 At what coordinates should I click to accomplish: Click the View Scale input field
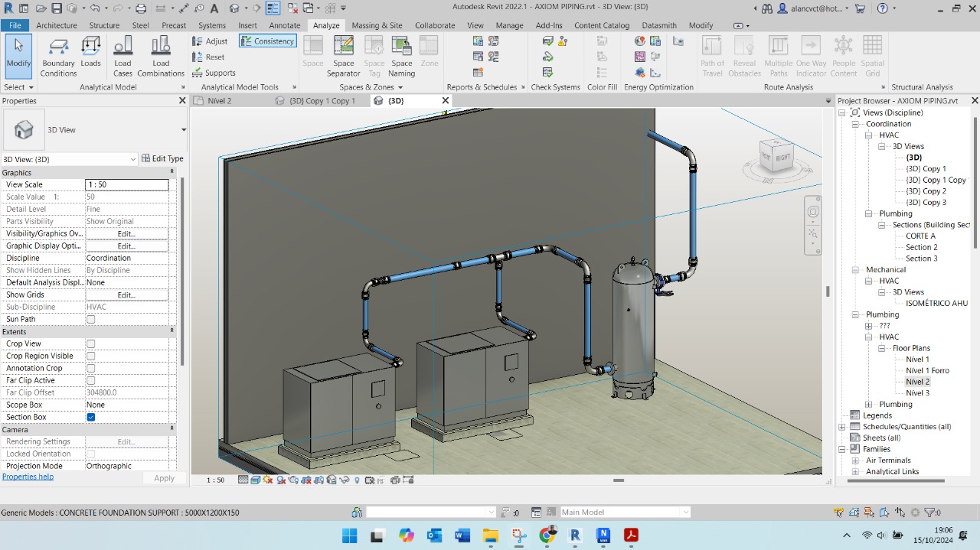126,184
